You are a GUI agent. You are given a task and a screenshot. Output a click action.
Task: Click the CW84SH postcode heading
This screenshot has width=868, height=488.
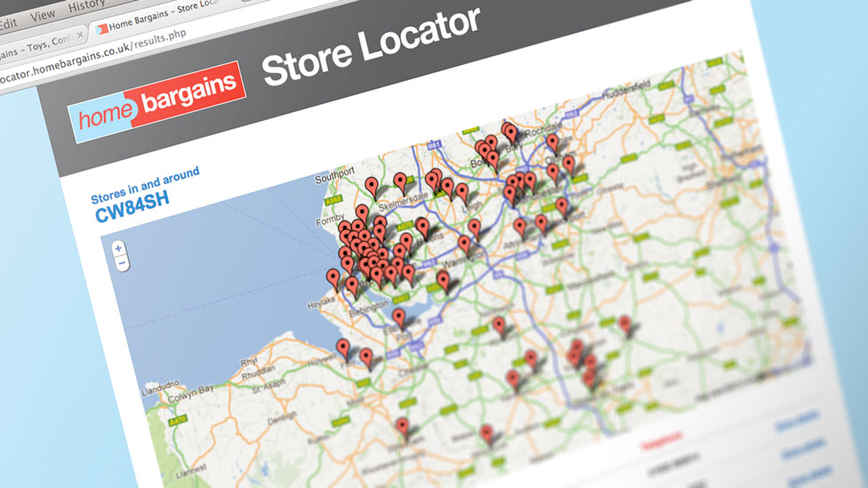click(x=132, y=207)
